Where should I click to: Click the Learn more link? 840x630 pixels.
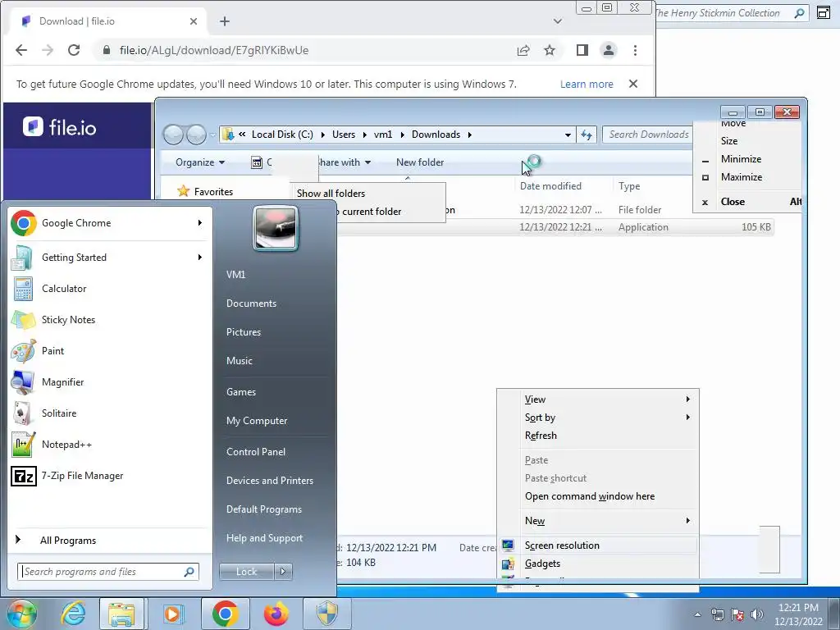pos(587,84)
